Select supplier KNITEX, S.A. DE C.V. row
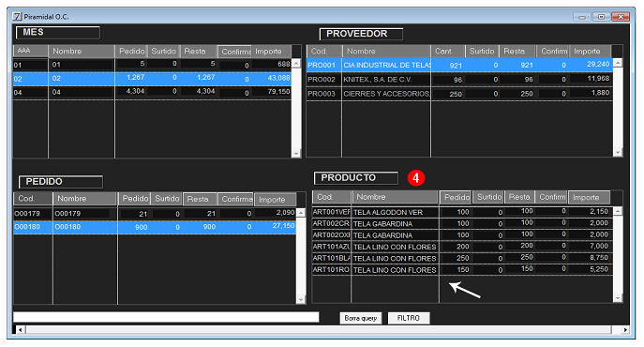The width and height of the screenshot is (644, 347). (459, 80)
